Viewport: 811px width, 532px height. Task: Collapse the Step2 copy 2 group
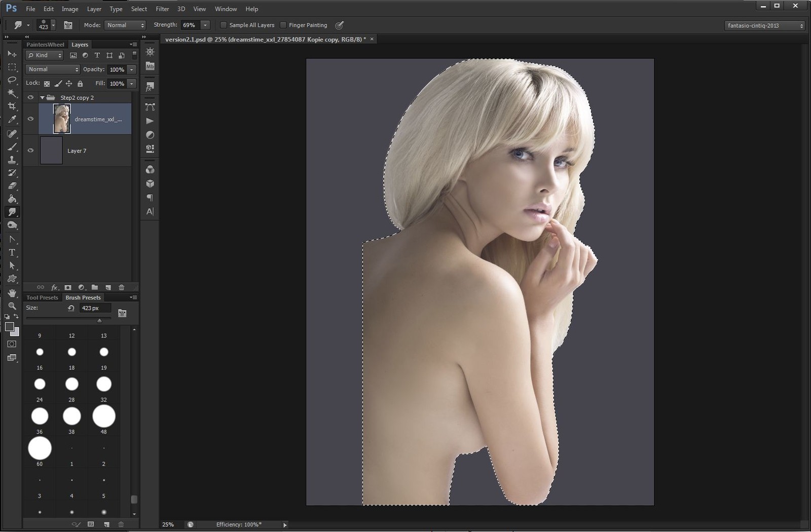click(x=42, y=97)
